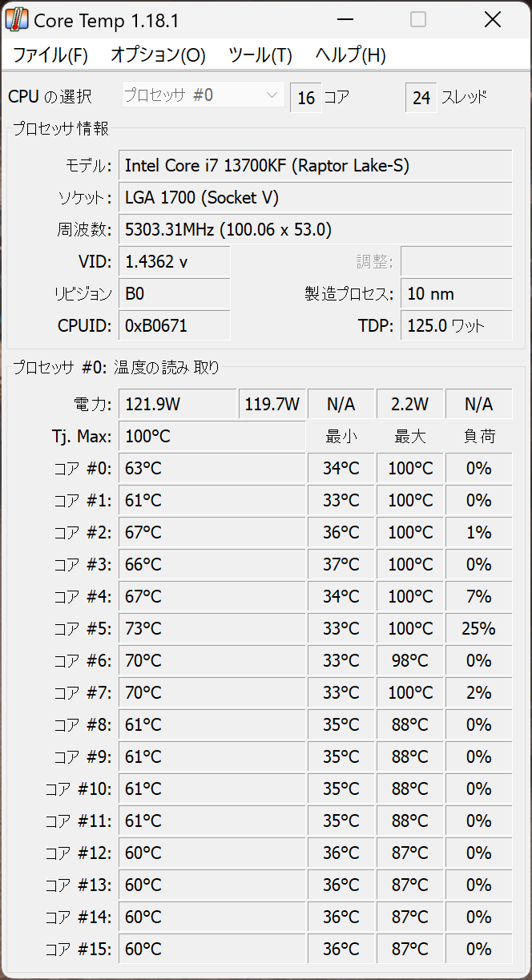532x980 pixels.
Task: Open the ヘルプ(H) menu
Action: pos(351,55)
